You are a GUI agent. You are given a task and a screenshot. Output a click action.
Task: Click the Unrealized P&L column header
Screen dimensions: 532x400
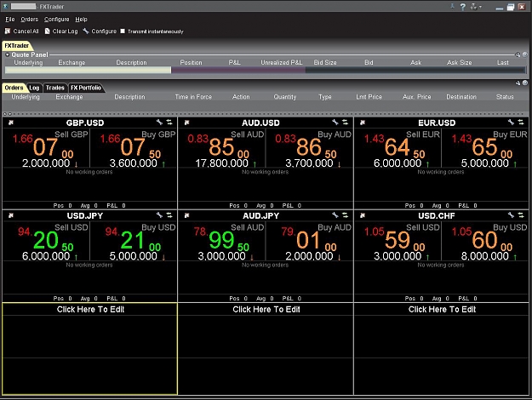281,62
